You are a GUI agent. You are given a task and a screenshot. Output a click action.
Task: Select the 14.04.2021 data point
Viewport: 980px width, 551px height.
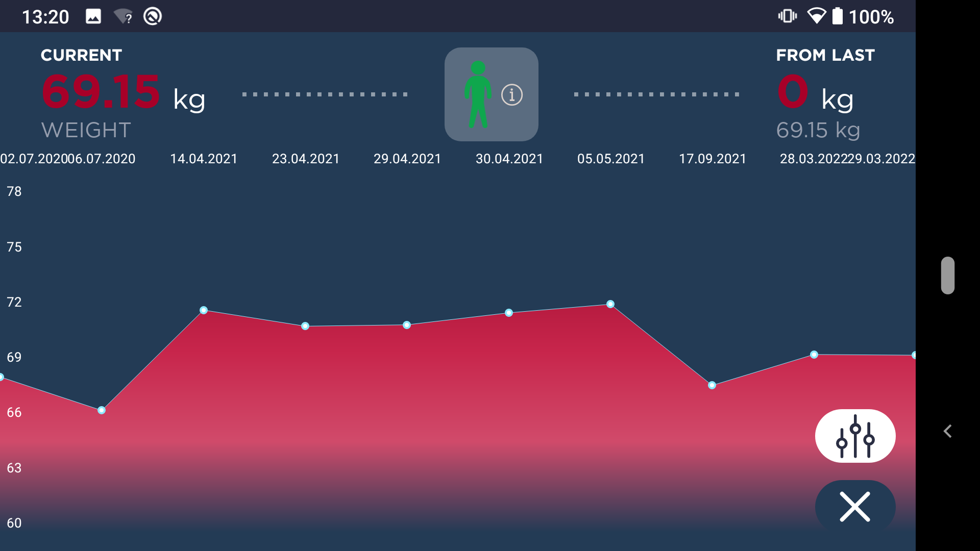tap(204, 310)
